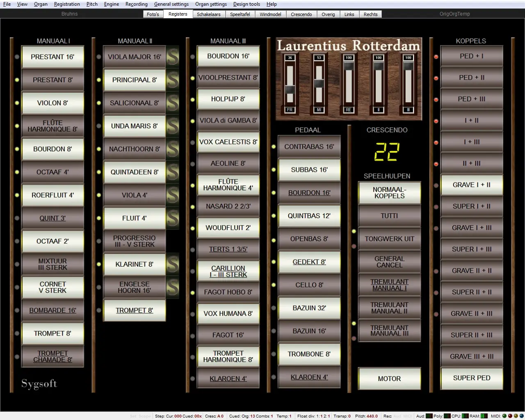Click the crescendo number 22 display
525x420 pixels.
pos(387,152)
